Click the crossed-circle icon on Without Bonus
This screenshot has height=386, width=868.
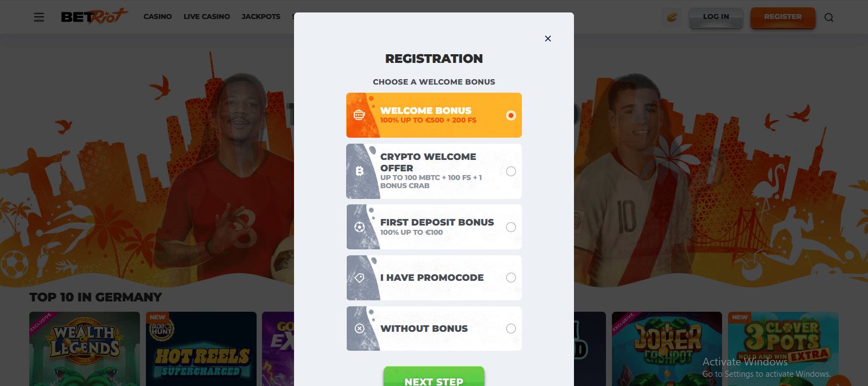point(359,329)
